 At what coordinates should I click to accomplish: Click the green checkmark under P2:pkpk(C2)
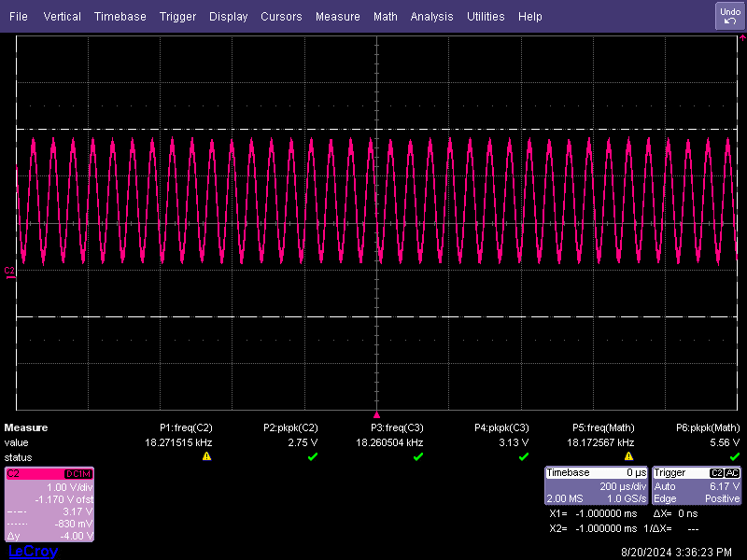pos(313,456)
